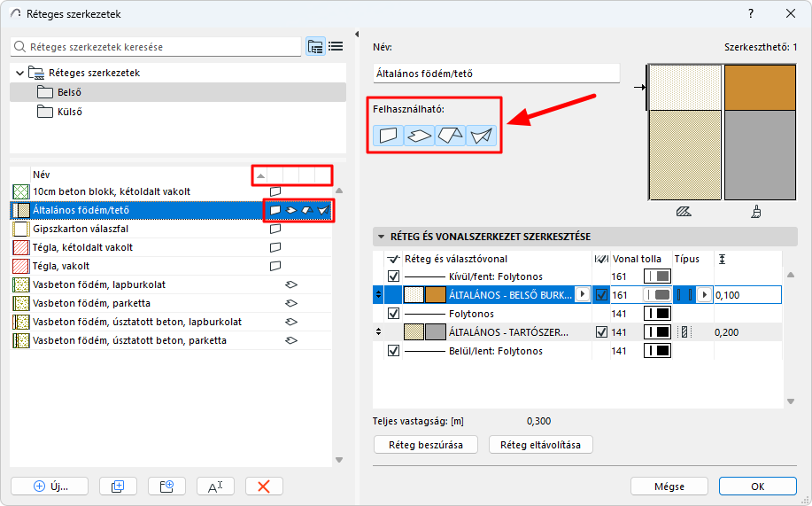Toggle end line checkbox of BELSŐ BURK layer
The image size is (812, 506).
[x=601, y=295]
